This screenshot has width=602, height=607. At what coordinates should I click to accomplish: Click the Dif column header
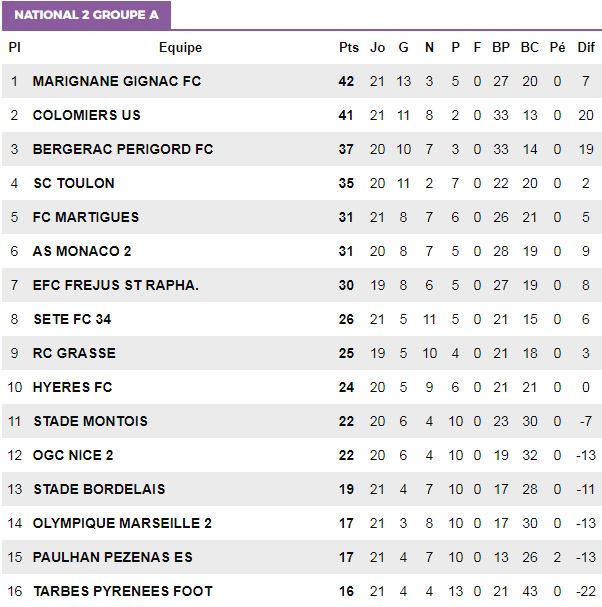pos(586,48)
